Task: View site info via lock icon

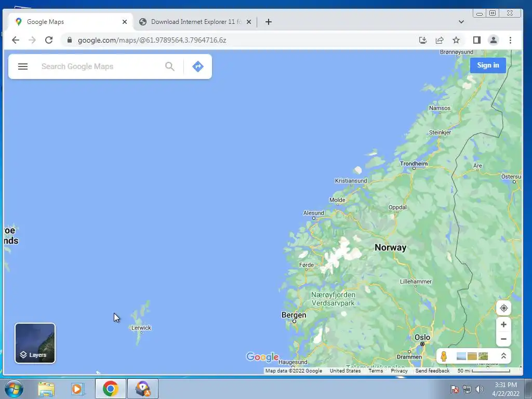Action: tap(70, 40)
